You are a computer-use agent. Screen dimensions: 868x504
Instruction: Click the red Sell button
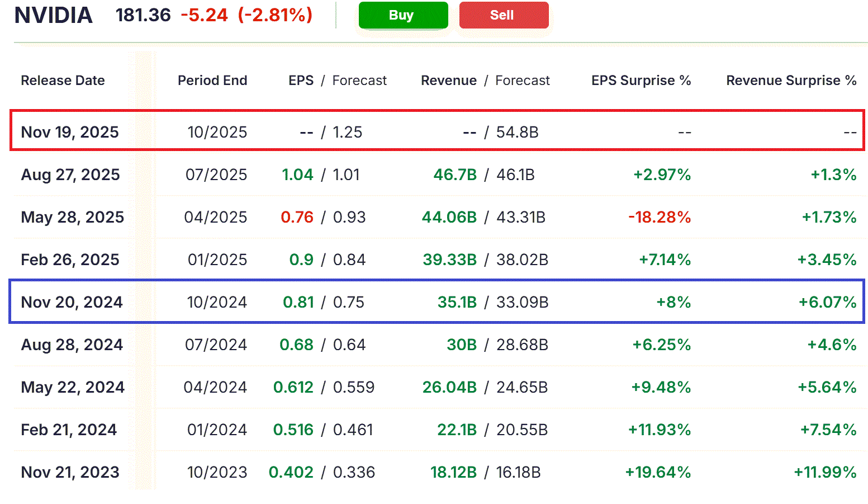[x=504, y=15]
